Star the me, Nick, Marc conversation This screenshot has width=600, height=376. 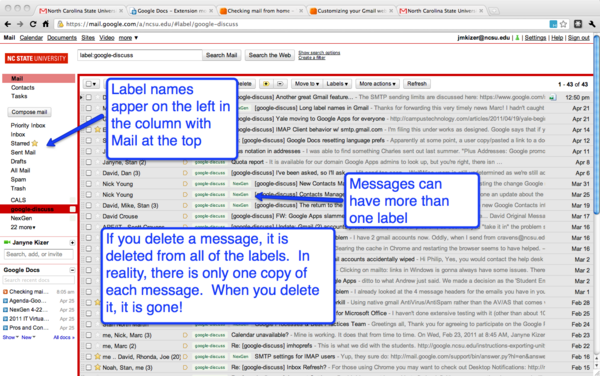pyautogui.click(x=98, y=335)
